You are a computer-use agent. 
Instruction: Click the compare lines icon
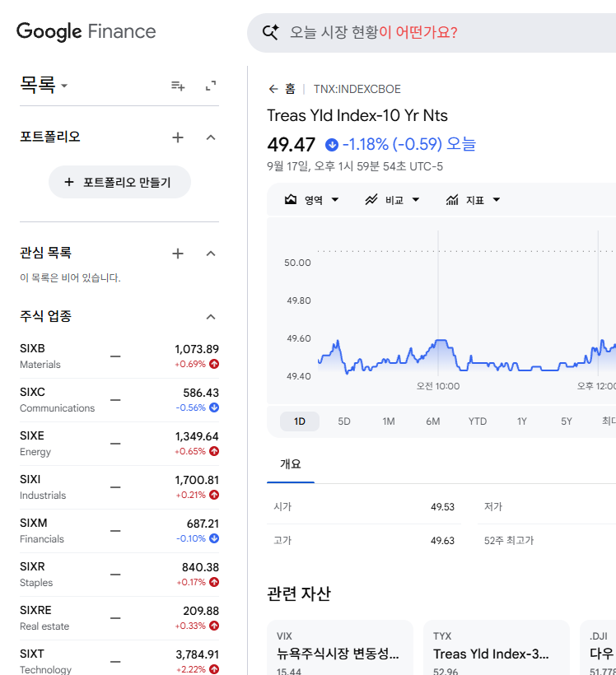(x=371, y=200)
